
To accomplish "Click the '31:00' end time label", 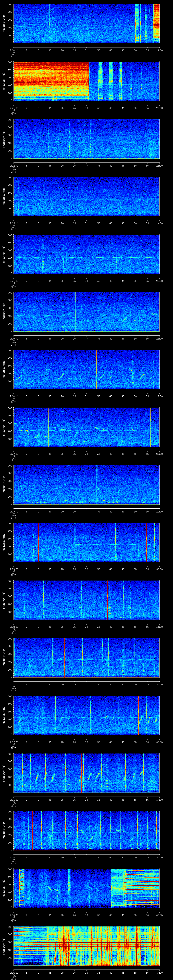I will (x=160, y=627).
